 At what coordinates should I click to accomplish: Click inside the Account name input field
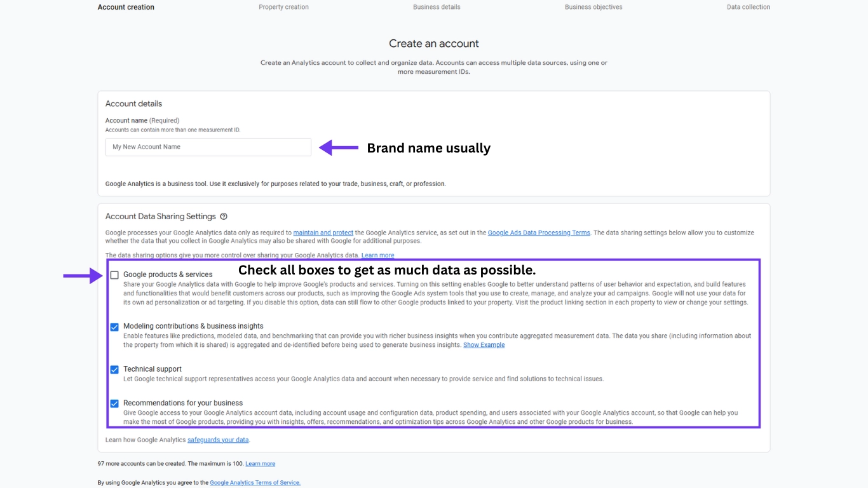pos(208,147)
